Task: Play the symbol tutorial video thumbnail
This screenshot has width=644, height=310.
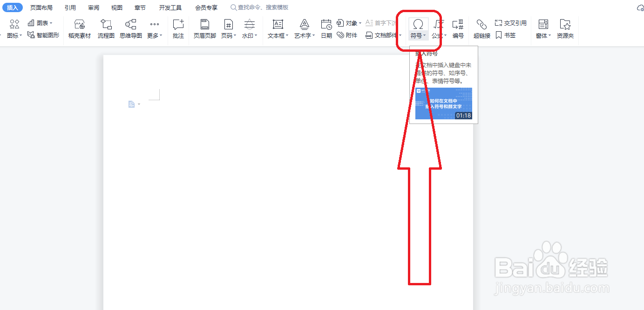Action: (x=444, y=103)
